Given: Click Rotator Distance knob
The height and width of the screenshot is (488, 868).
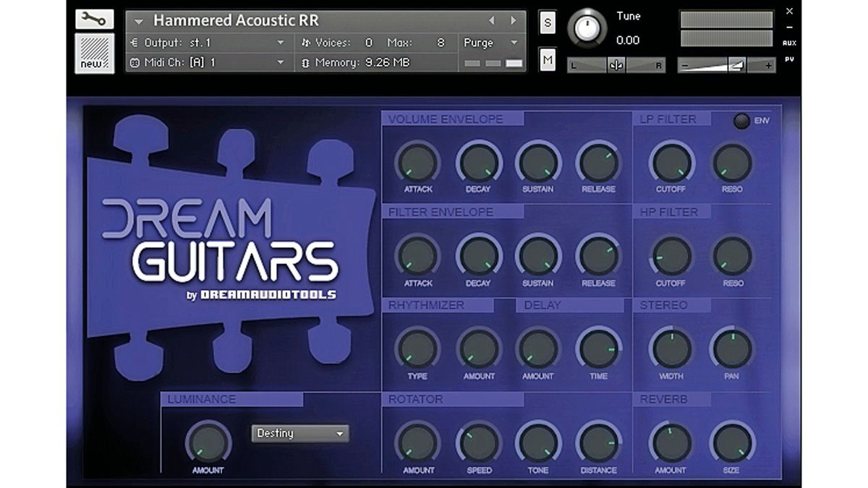Looking at the screenshot, I should [x=599, y=442].
